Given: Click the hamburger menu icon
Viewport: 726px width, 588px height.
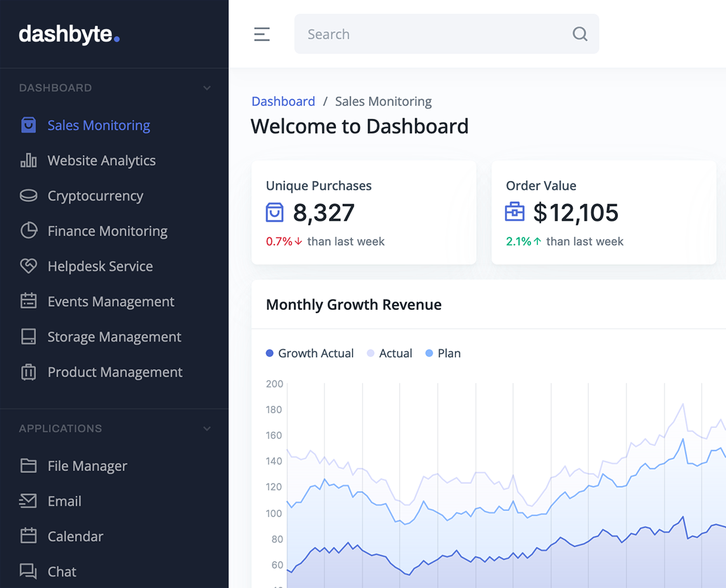Looking at the screenshot, I should click(x=262, y=34).
